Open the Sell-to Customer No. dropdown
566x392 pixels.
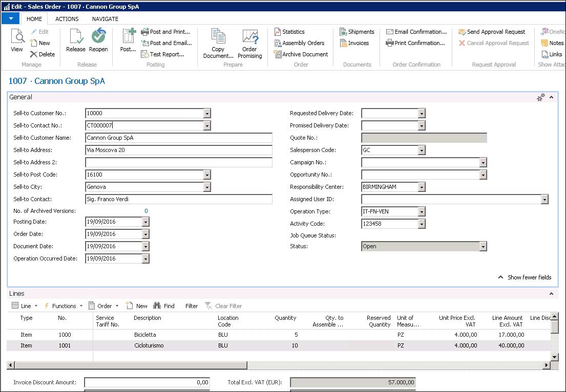pos(207,113)
